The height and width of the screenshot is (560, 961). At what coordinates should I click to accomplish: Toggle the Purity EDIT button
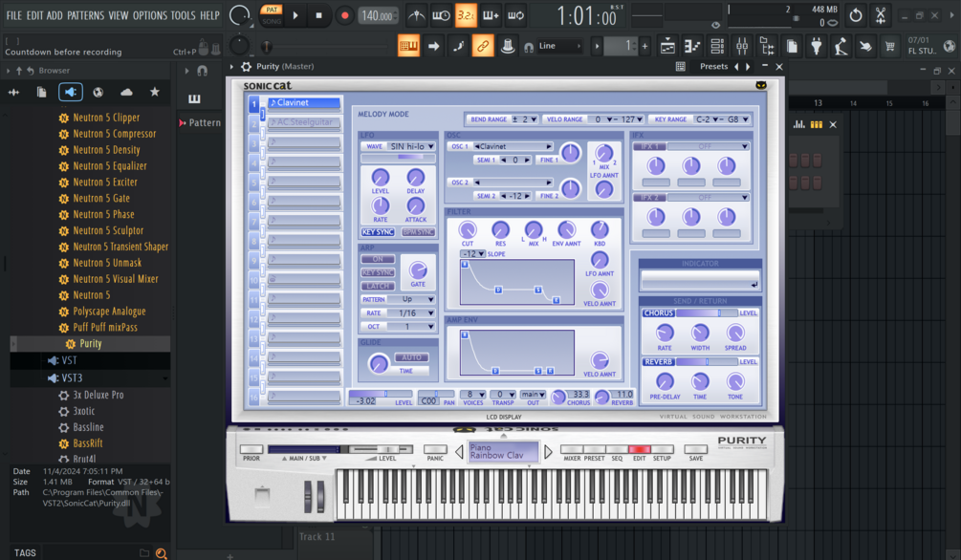639,450
